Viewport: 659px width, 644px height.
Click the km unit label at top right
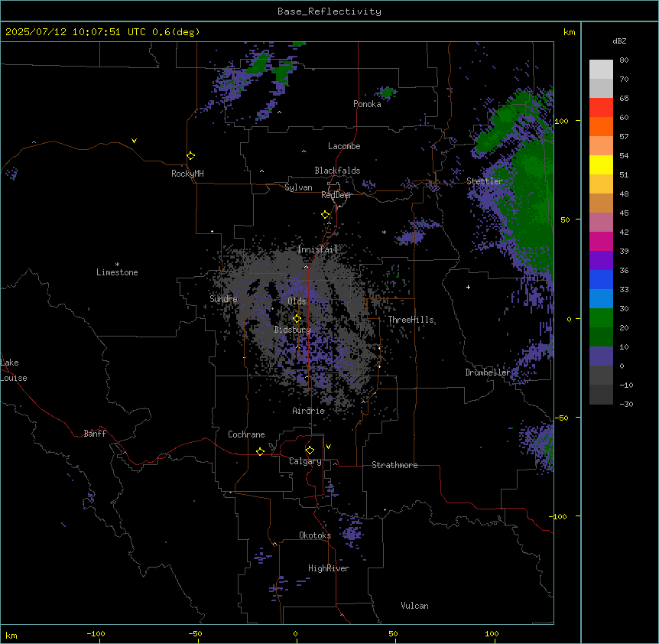tap(569, 32)
